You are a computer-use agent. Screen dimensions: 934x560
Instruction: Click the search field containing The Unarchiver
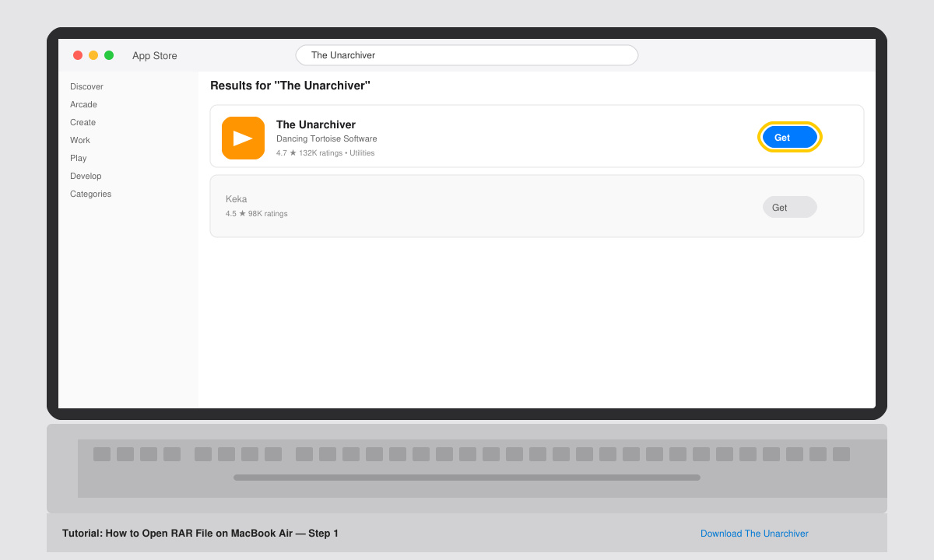point(467,55)
